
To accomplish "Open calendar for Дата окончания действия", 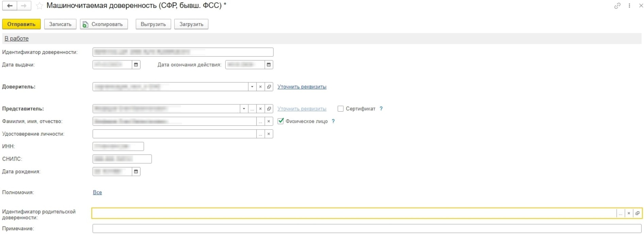I will click(x=269, y=65).
